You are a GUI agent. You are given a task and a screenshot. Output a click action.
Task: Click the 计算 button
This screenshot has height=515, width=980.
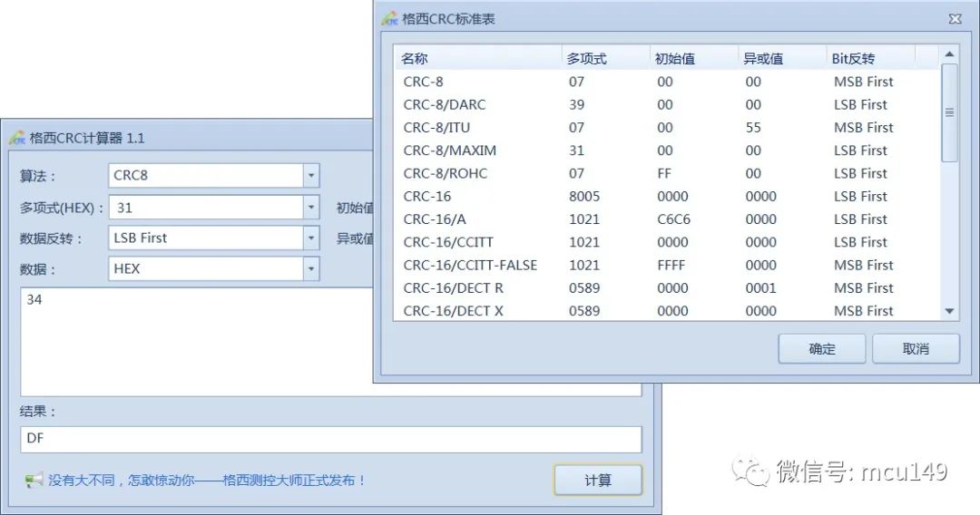[x=598, y=480]
